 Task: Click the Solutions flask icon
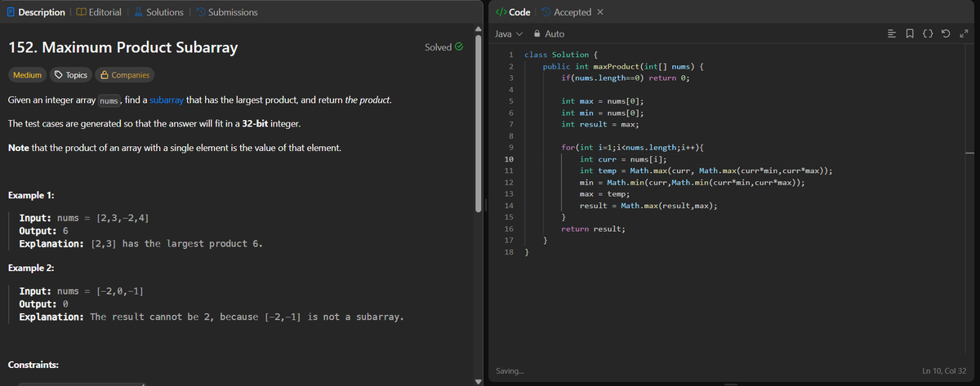tap(138, 12)
